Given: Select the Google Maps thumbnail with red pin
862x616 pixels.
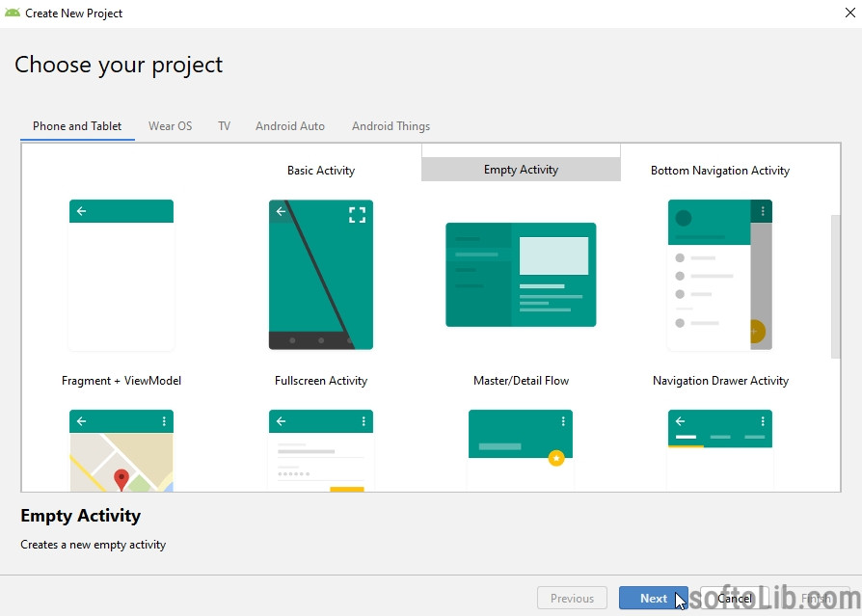Looking at the screenshot, I should tap(121, 450).
